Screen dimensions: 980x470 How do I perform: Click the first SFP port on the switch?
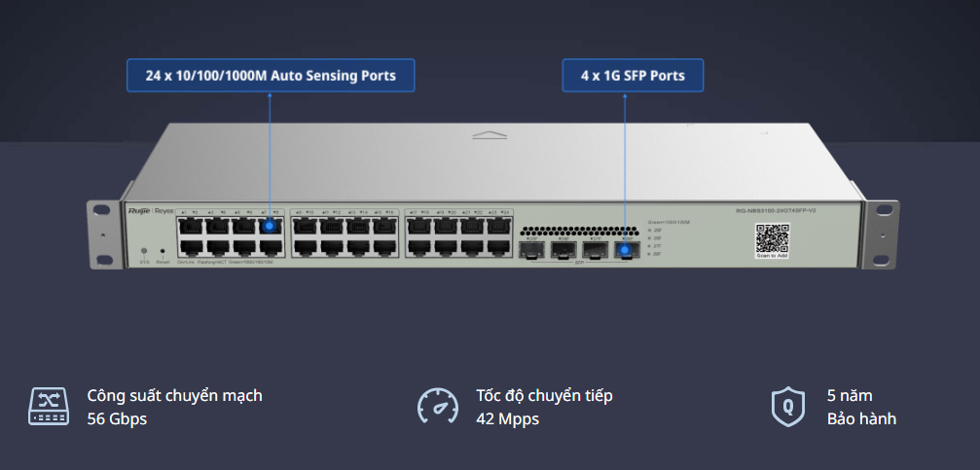point(532,250)
